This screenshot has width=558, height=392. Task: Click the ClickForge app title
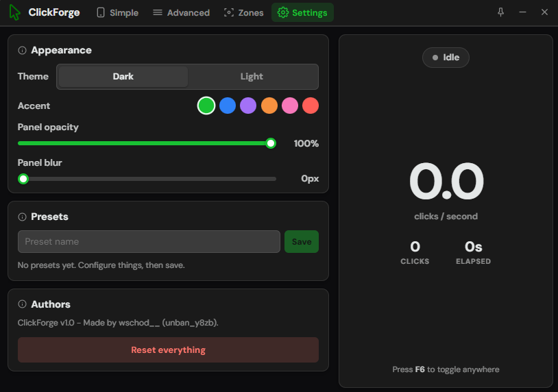54,12
